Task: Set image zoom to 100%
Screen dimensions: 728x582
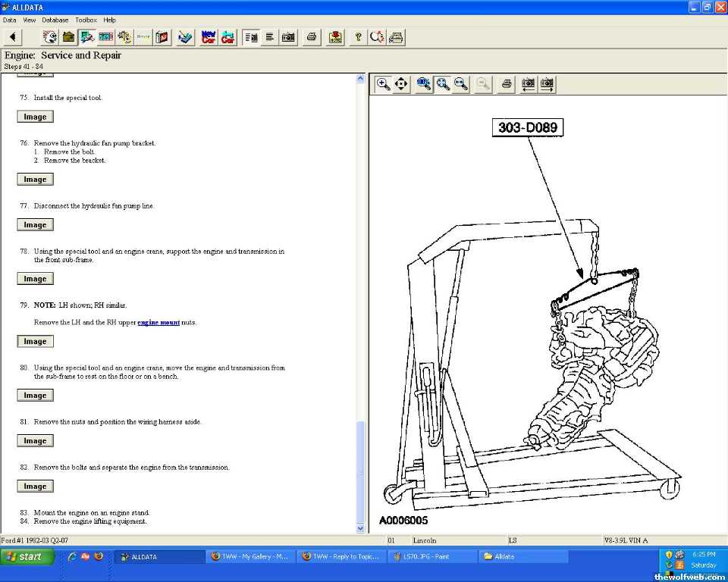Action: click(x=424, y=84)
